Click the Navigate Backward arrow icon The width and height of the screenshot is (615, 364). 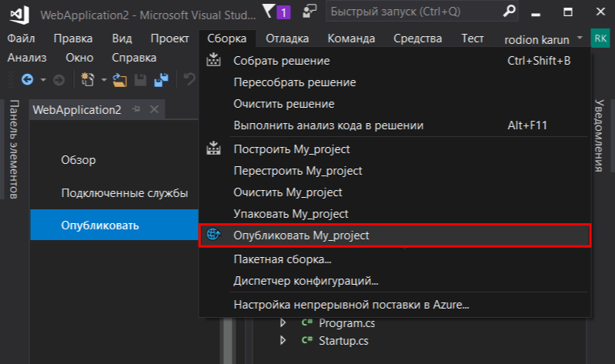[x=27, y=79]
